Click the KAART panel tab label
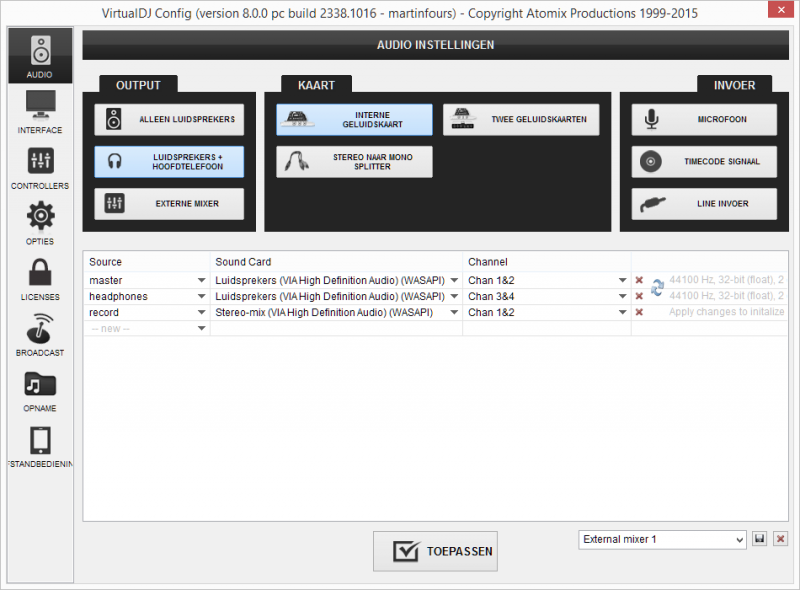 [316, 85]
